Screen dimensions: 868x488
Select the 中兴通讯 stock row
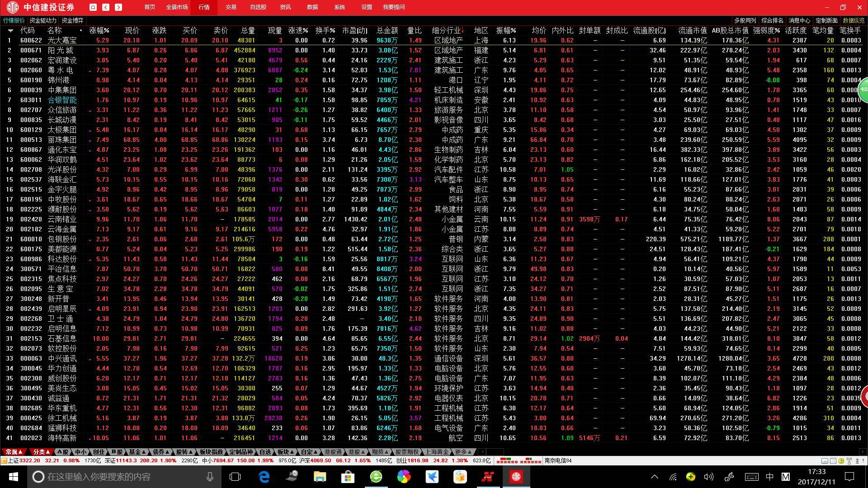coord(62,358)
